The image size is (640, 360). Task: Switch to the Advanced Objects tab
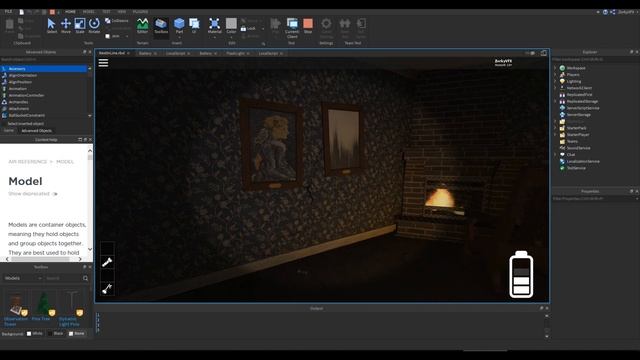pyautogui.click(x=36, y=131)
